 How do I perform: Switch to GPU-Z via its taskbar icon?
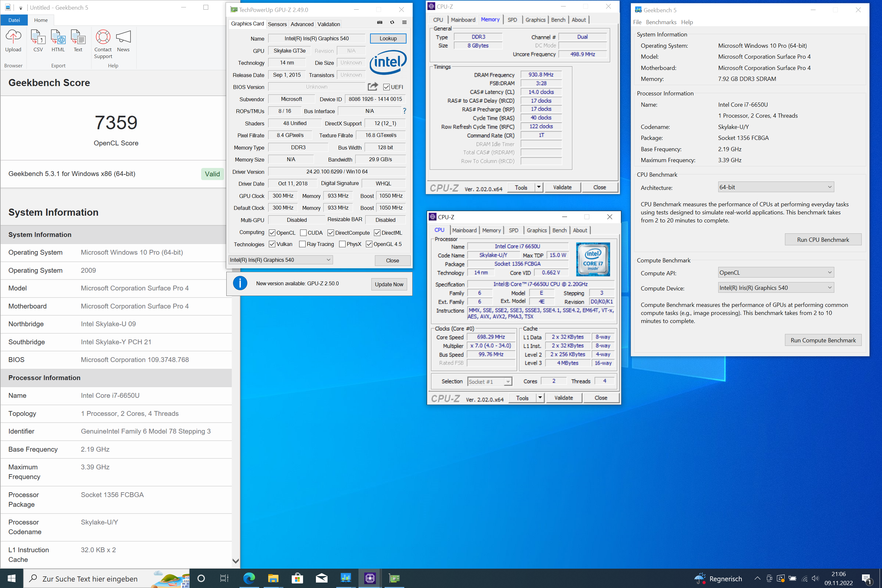(x=394, y=578)
